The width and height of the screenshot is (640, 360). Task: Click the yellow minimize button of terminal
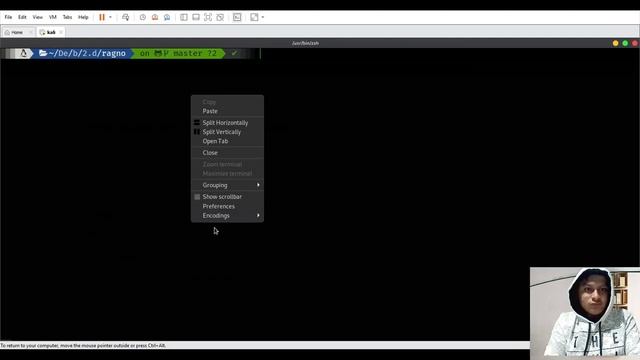(616, 43)
